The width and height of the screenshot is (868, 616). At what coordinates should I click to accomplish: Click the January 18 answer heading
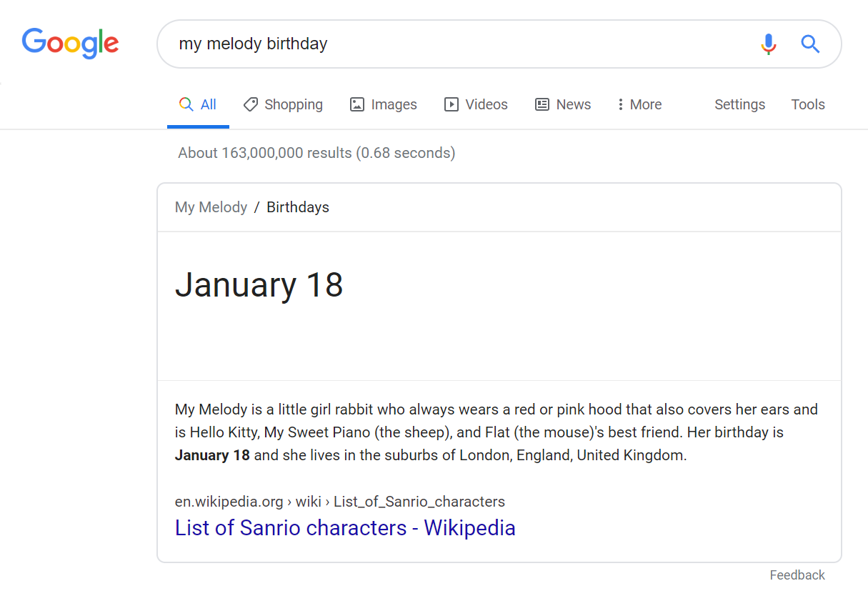click(259, 284)
